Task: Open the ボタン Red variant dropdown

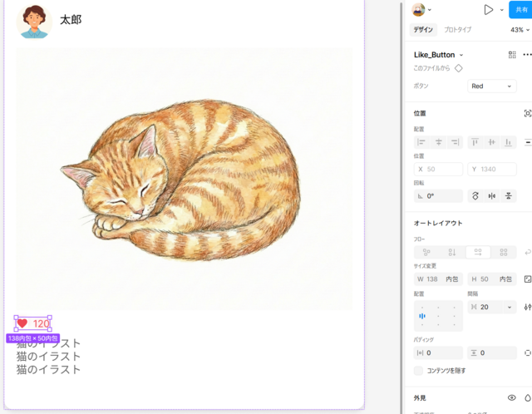Action: click(491, 86)
